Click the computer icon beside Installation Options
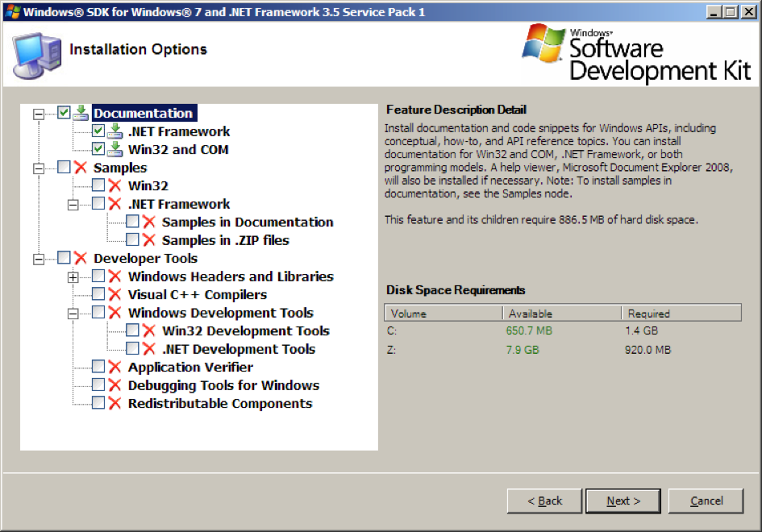This screenshot has height=532, width=762. [x=37, y=56]
